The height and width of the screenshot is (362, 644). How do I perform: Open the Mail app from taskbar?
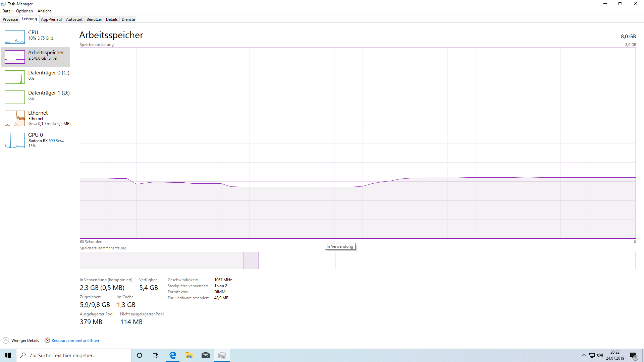click(206, 355)
